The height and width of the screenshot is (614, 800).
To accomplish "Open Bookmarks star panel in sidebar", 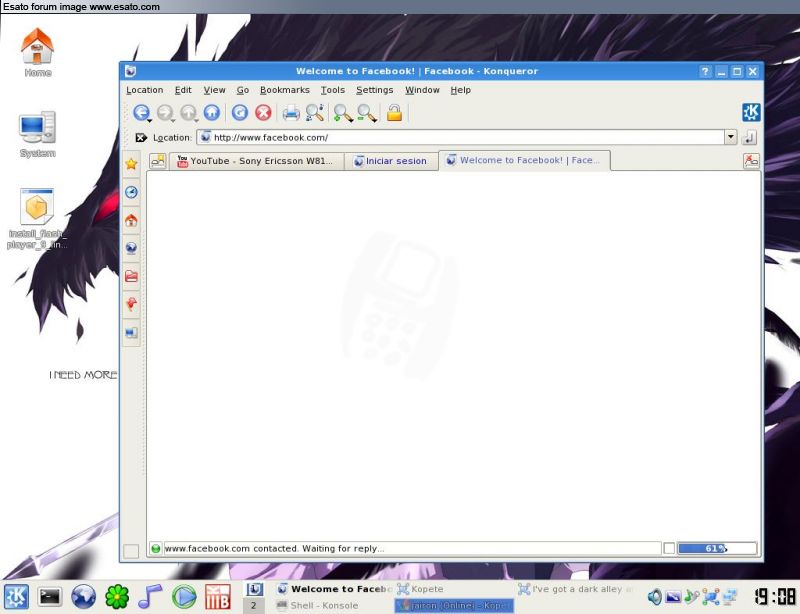I will pos(131,164).
